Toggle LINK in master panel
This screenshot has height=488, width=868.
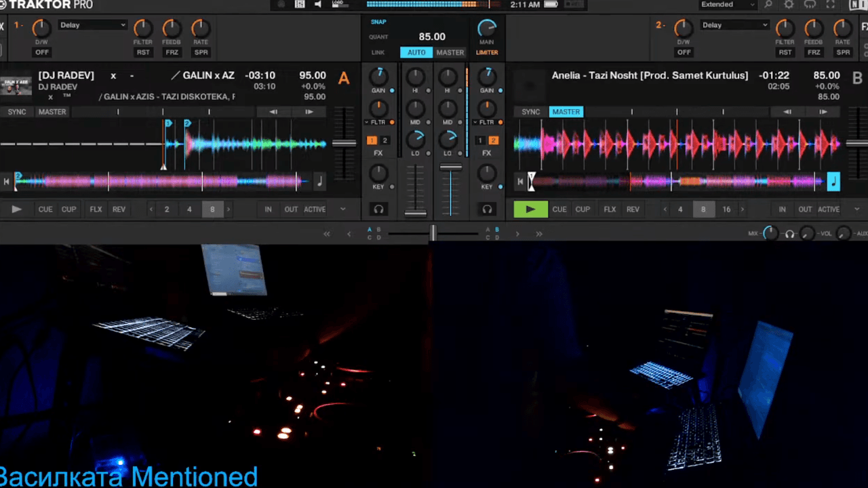click(378, 52)
